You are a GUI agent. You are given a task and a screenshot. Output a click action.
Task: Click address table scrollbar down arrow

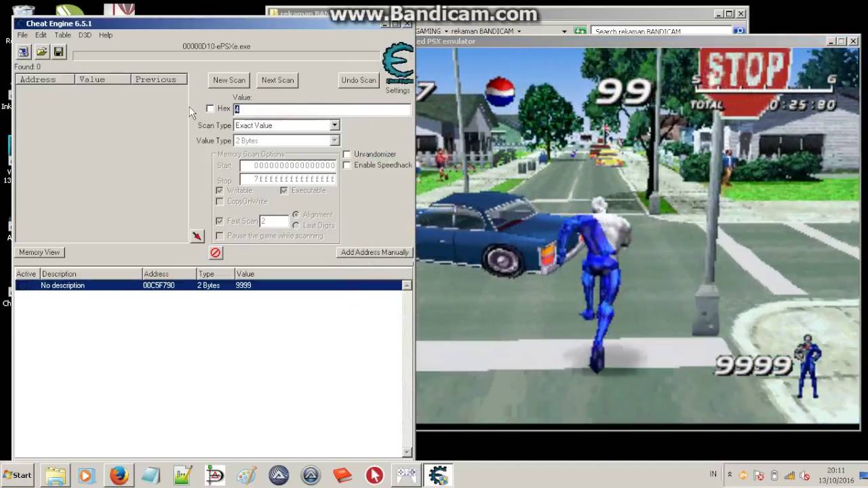407,452
